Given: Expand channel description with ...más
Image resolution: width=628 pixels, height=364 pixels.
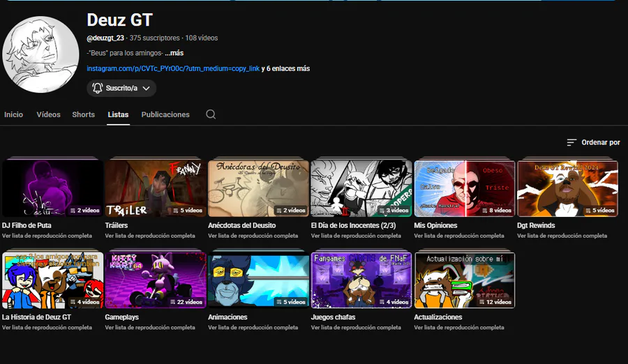Looking at the screenshot, I should pyautogui.click(x=174, y=53).
